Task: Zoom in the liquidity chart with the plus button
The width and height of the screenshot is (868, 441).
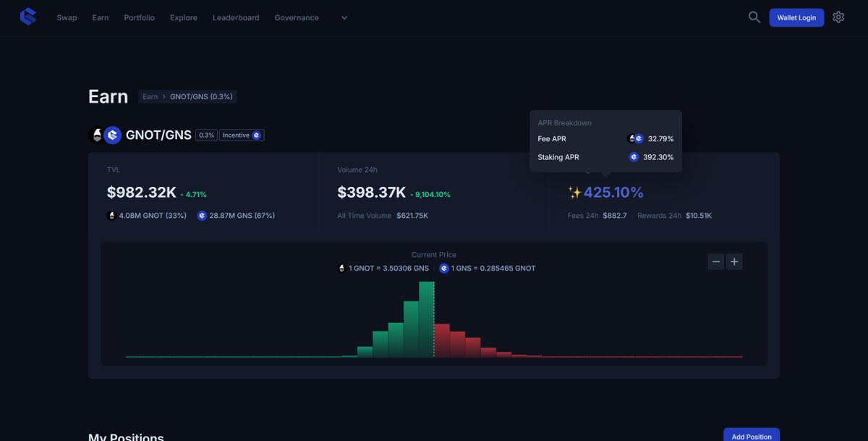Action: [x=734, y=261]
